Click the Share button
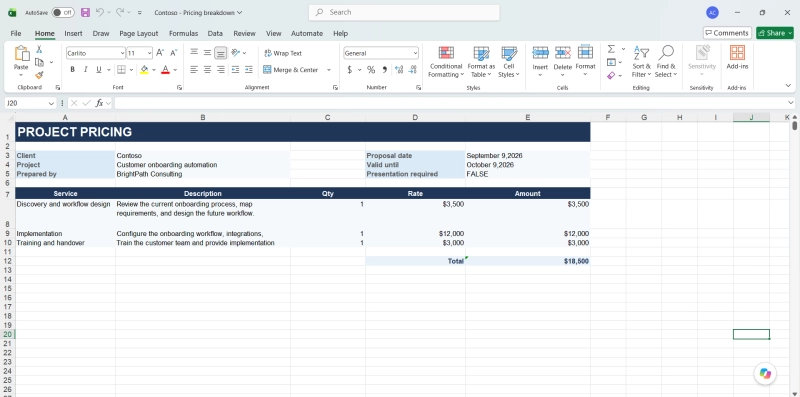The width and height of the screenshot is (800, 397). click(x=774, y=33)
